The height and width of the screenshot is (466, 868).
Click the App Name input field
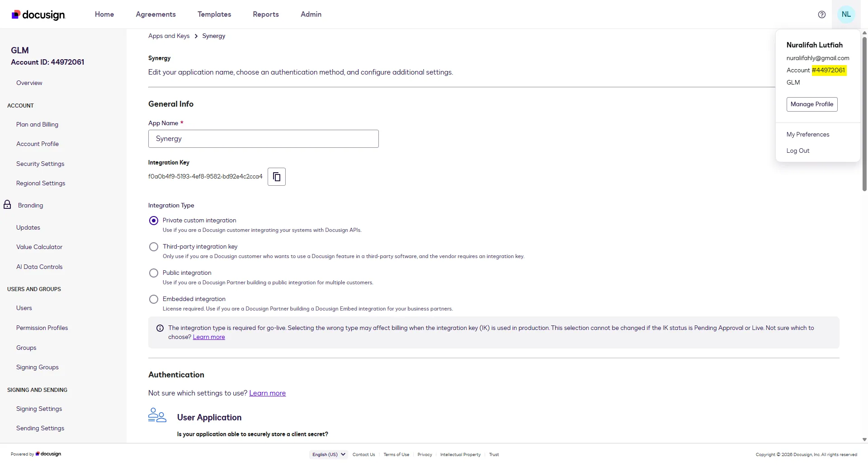point(263,138)
